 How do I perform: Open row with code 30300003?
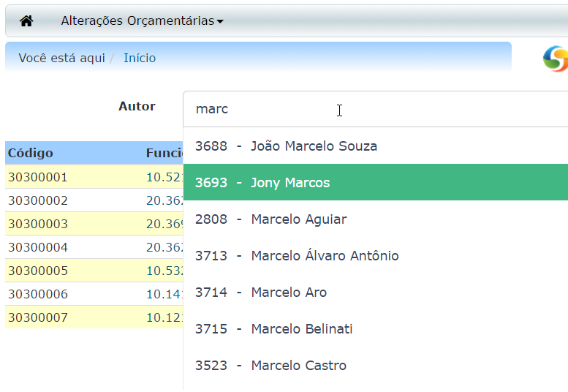(37, 224)
